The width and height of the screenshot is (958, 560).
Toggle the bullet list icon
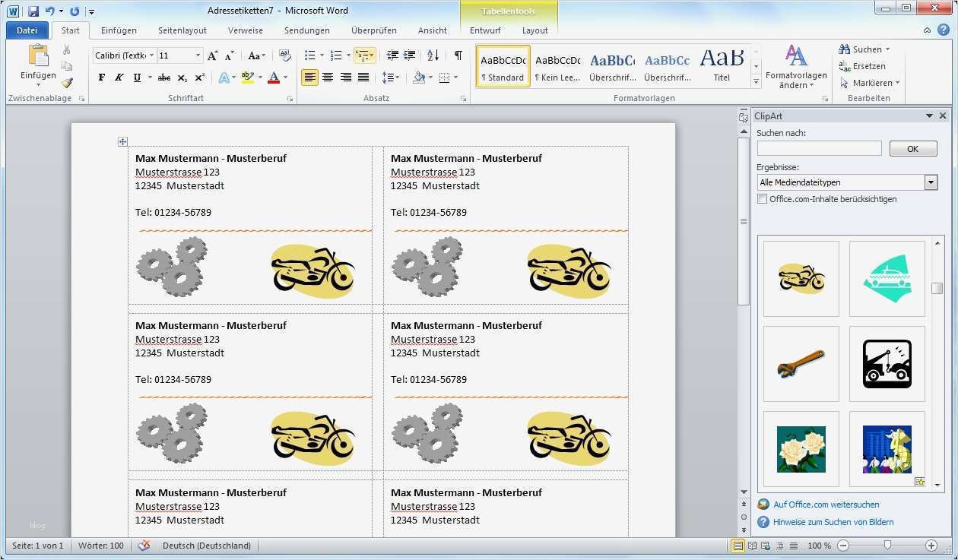coord(309,55)
